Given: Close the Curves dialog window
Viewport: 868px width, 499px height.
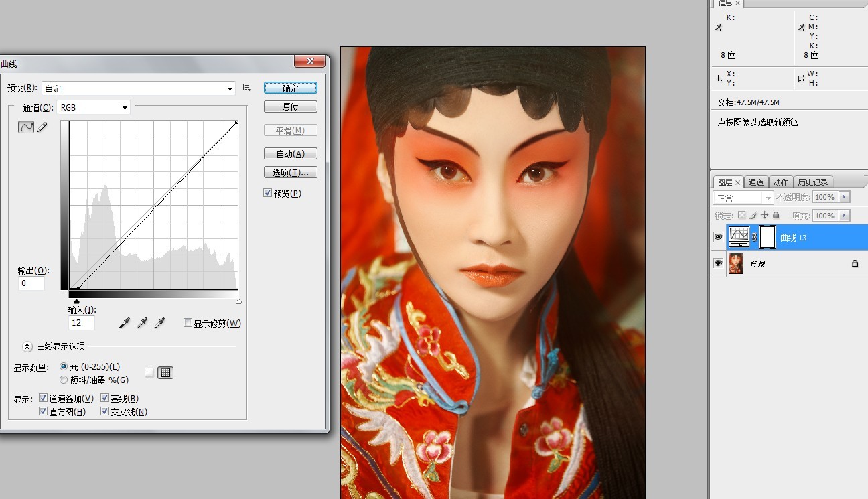Looking at the screenshot, I should [310, 62].
